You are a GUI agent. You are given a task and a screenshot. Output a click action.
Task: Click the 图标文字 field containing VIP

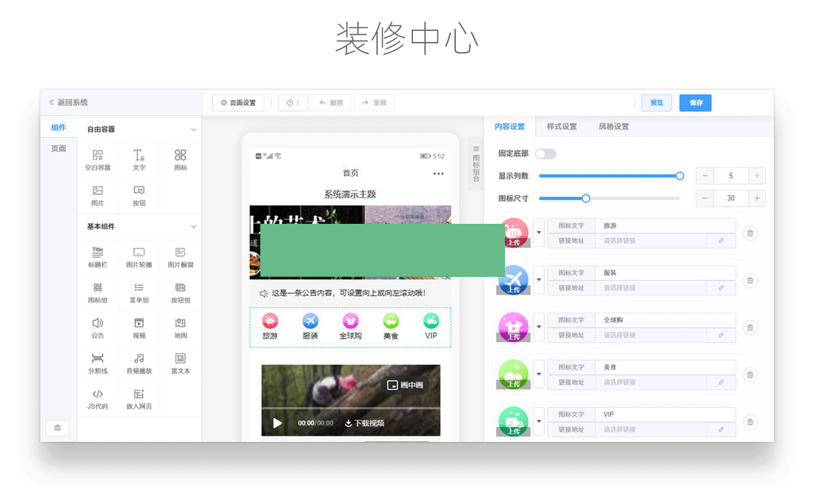coord(665,414)
